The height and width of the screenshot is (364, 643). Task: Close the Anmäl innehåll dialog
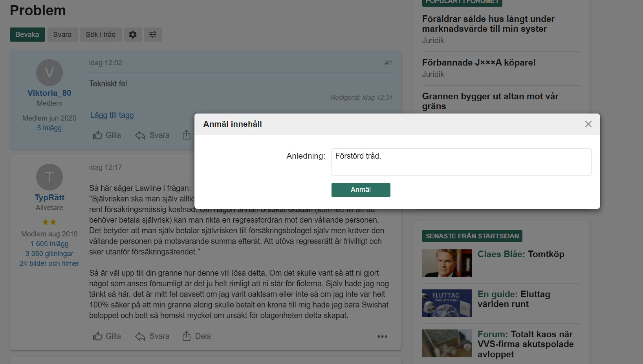[588, 124]
